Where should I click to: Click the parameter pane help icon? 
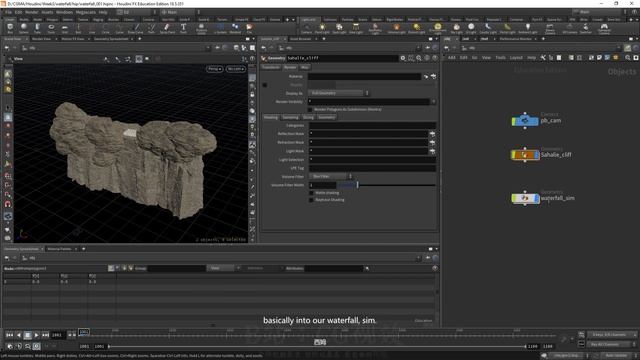[434, 58]
